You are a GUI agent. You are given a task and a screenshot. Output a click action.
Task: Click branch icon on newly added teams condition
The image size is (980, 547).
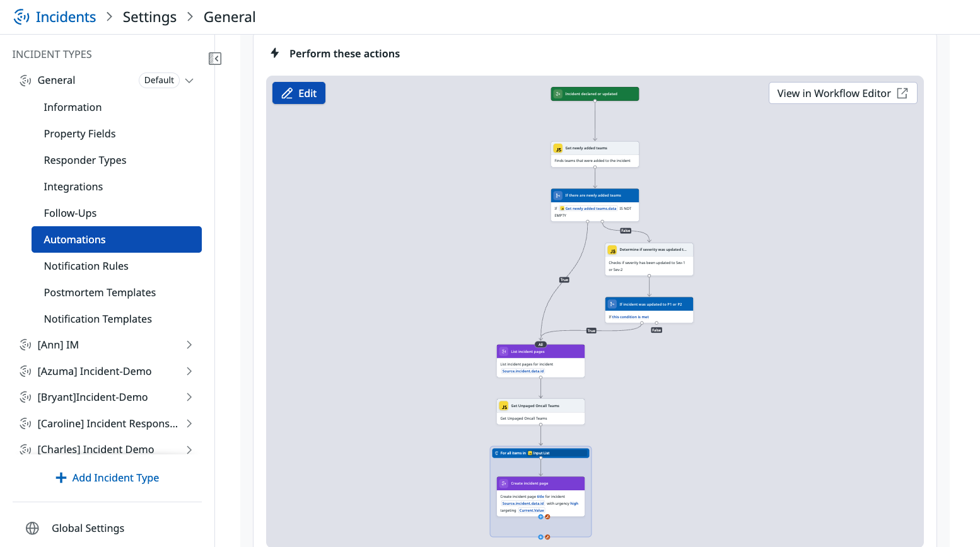coord(558,195)
